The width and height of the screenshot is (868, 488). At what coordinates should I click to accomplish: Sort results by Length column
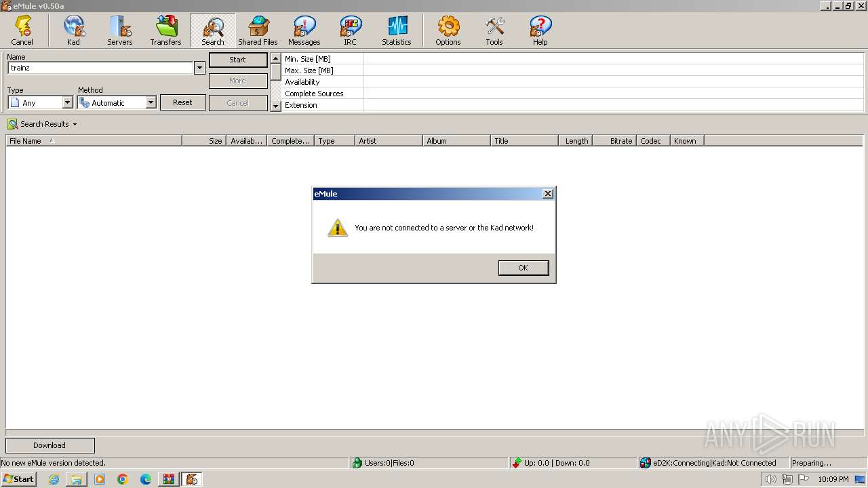click(575, 141)
